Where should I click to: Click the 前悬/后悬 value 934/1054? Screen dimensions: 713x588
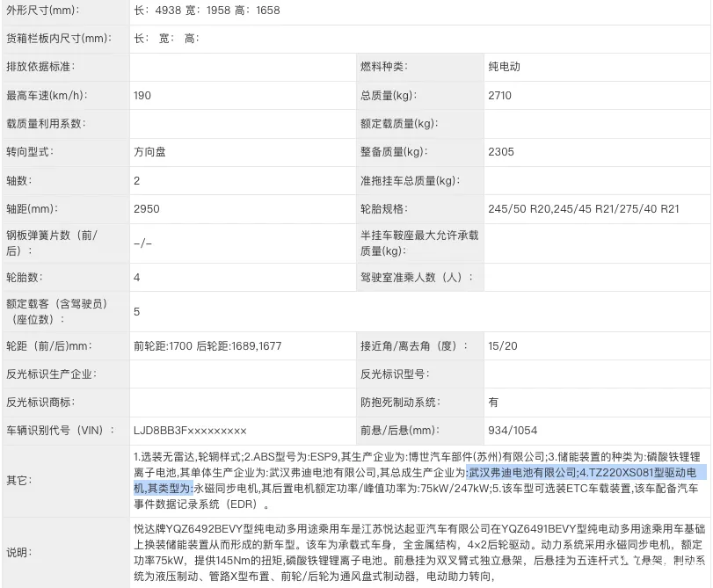(x=513, y=431)
